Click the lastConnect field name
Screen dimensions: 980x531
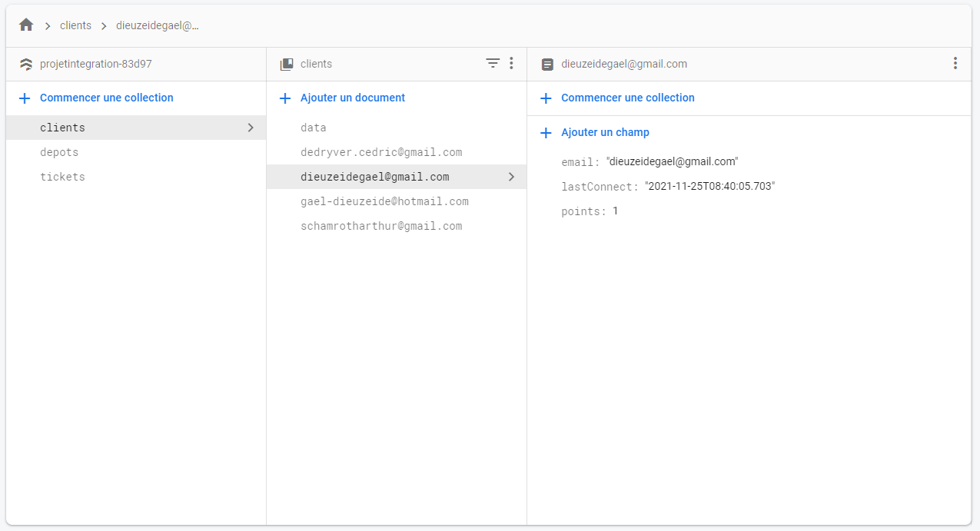[x=600, y=187]
